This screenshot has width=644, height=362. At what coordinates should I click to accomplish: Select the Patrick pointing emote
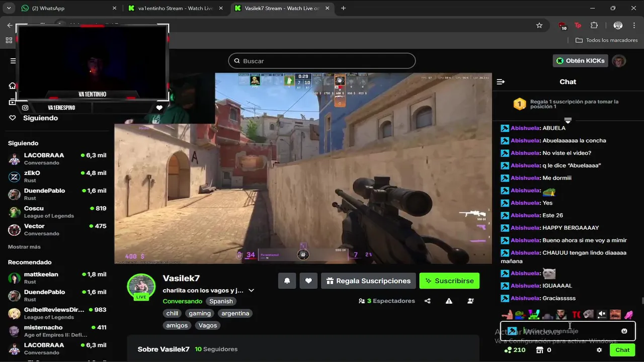click(507, 315)
